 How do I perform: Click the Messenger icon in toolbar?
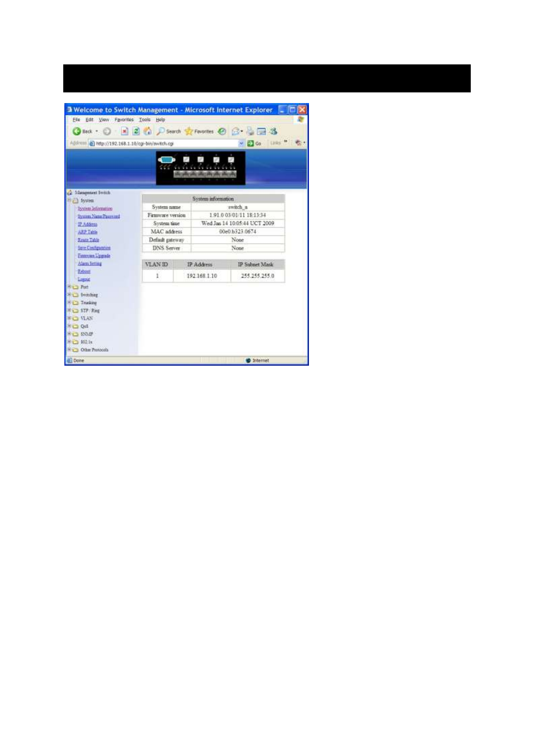pos(273,132)
